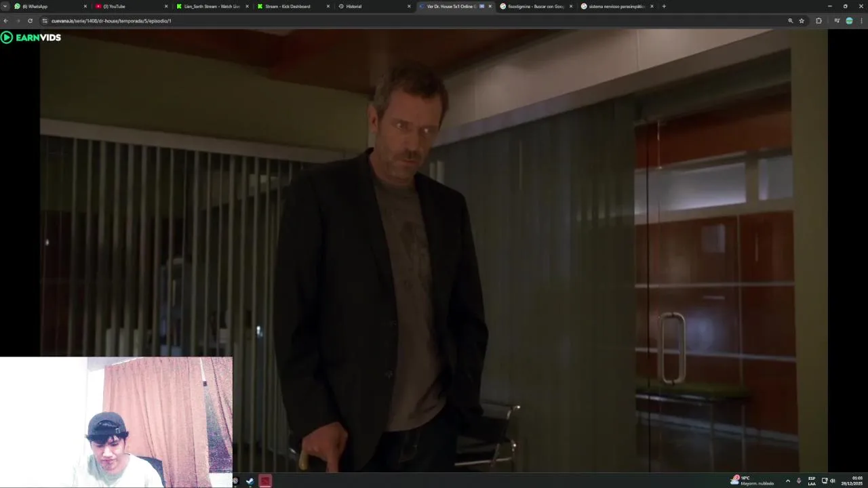Screen dimensions: 868x488
Task: Open the media control icon in toolbar
Action: click(x=837, y=21)
